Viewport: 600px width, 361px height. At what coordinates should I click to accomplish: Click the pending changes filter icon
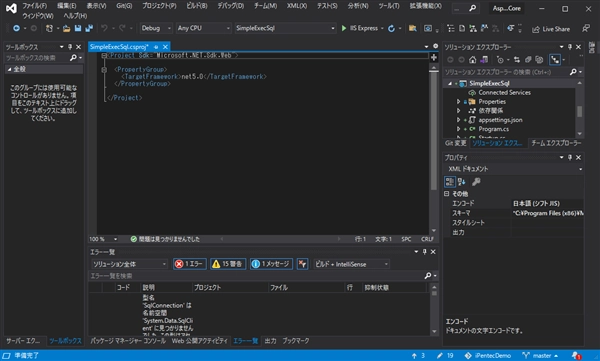[x=500, y=60]
